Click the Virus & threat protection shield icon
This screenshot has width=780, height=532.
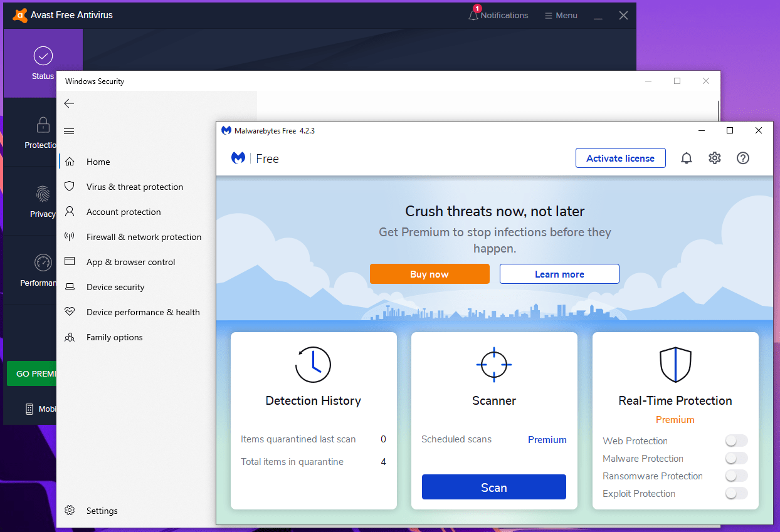pyautogui.click(x=70, y=187)
